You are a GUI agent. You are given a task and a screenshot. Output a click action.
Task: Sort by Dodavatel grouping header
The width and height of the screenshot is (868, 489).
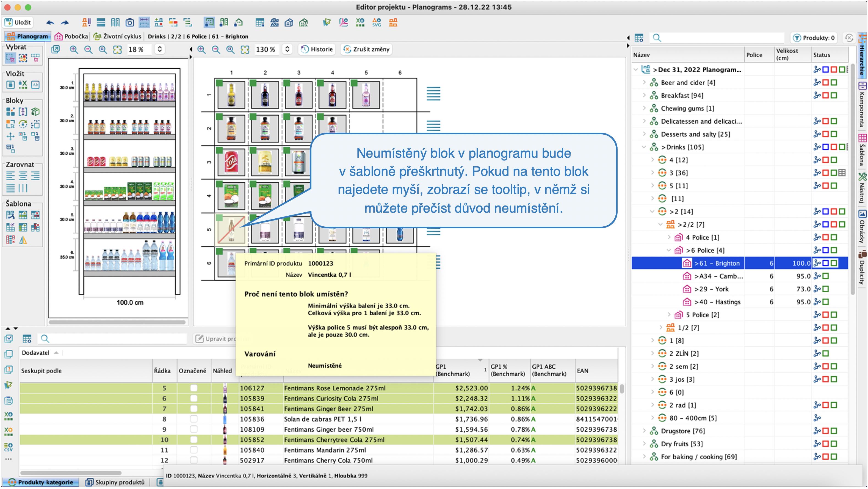click(x=40, y=353)
